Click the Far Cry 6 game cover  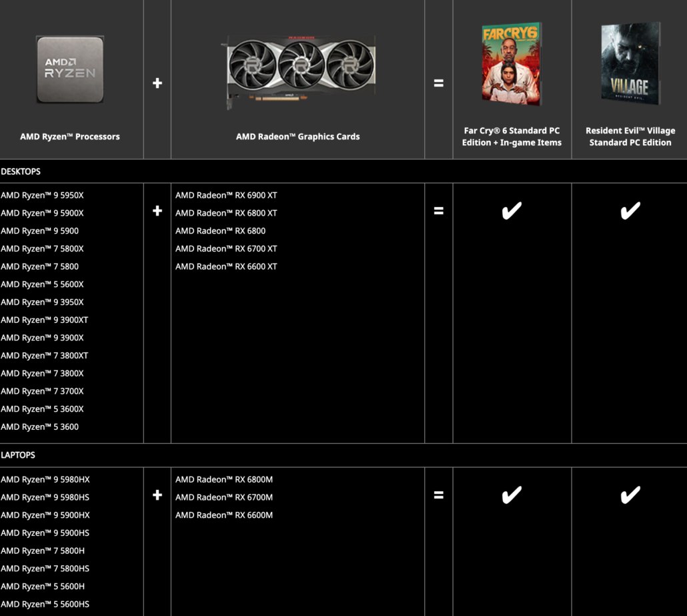point(512,63)
